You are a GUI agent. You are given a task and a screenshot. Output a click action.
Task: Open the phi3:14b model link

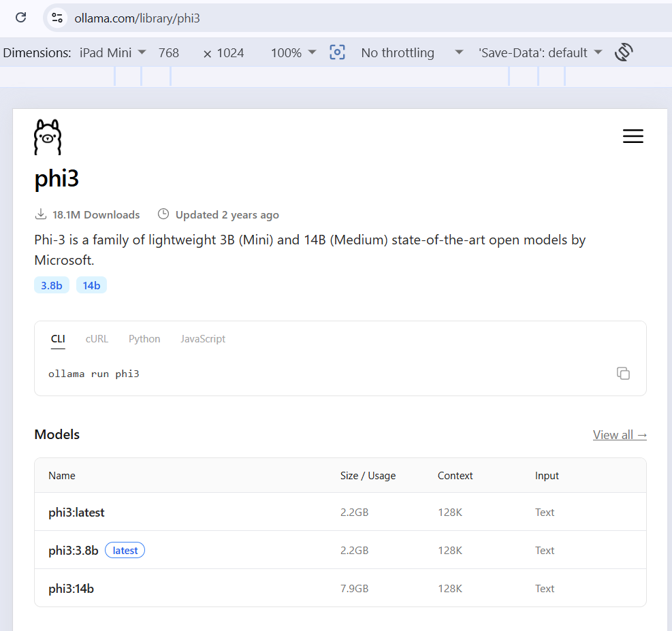[x=71, y=589]
